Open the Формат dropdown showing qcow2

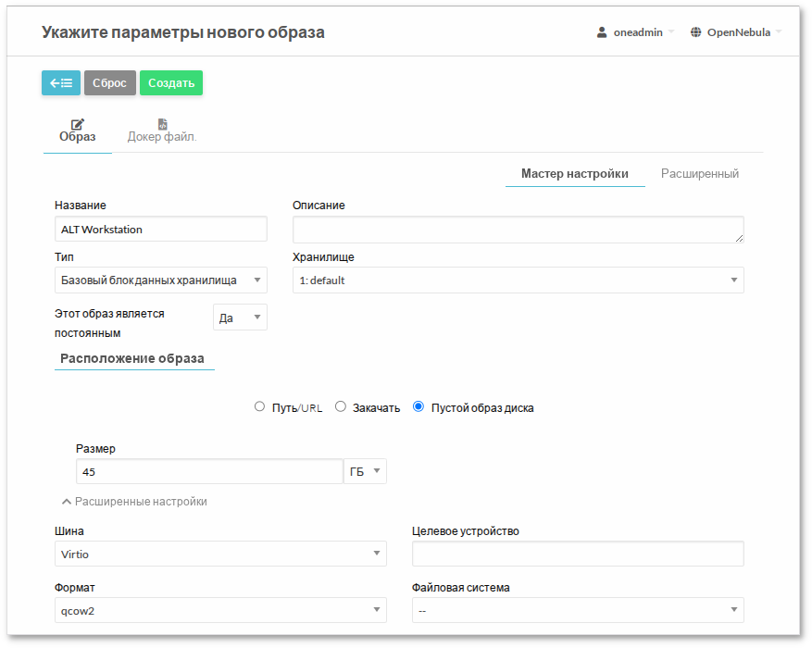click(x=220, y=610)
